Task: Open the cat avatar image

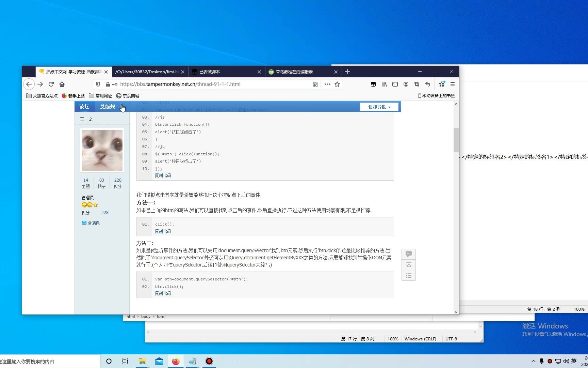Action: point(102,150)
